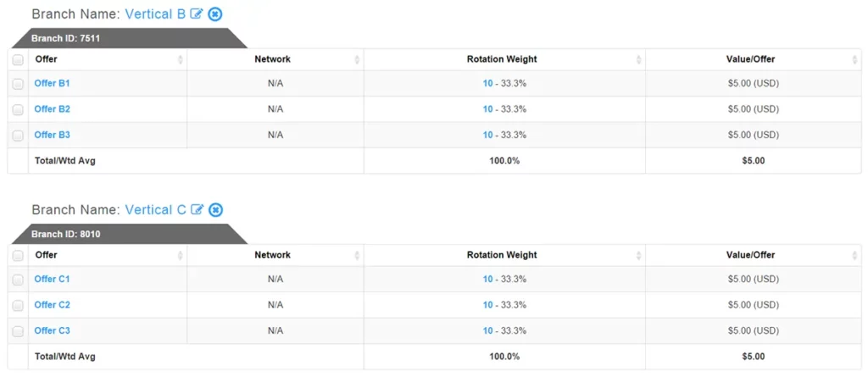The width and height of the screenshot is (868, 377).
Task: Open the Offer B2 link
Action: point(52,109)
